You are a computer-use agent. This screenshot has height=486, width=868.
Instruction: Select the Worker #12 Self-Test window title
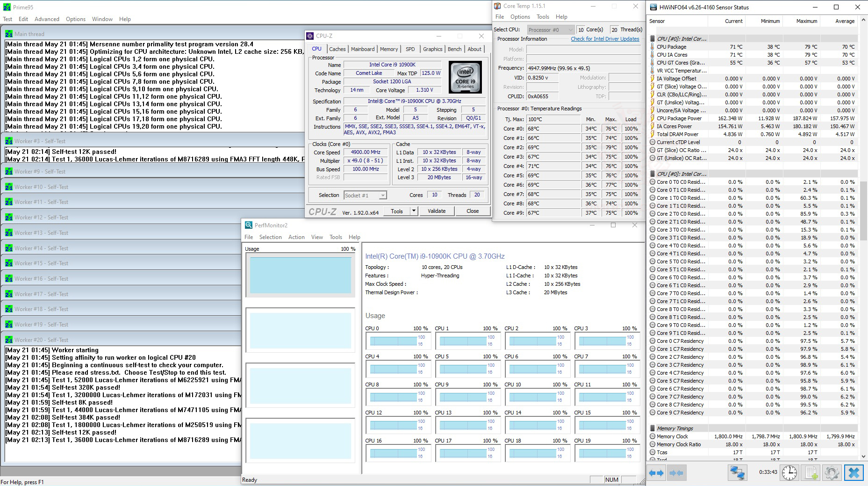tap(41, 218)
